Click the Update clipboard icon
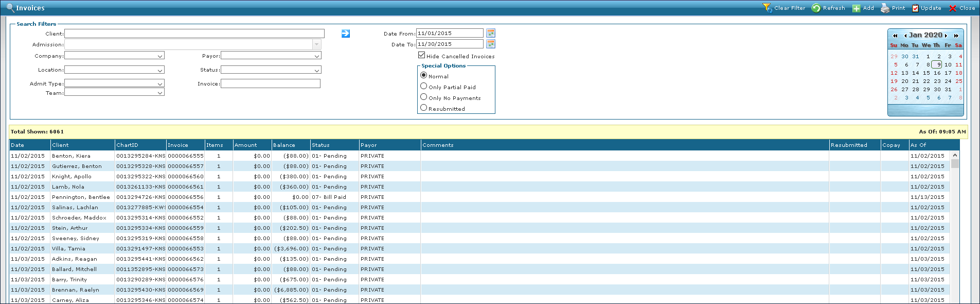The width and height of the screenshot is (980, 304). coord(915,8)
